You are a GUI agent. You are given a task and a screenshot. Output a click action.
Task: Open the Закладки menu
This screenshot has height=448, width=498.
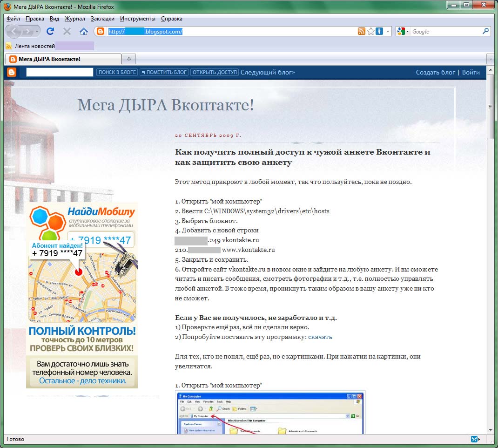pyautogui.click(x=102, y=19)
